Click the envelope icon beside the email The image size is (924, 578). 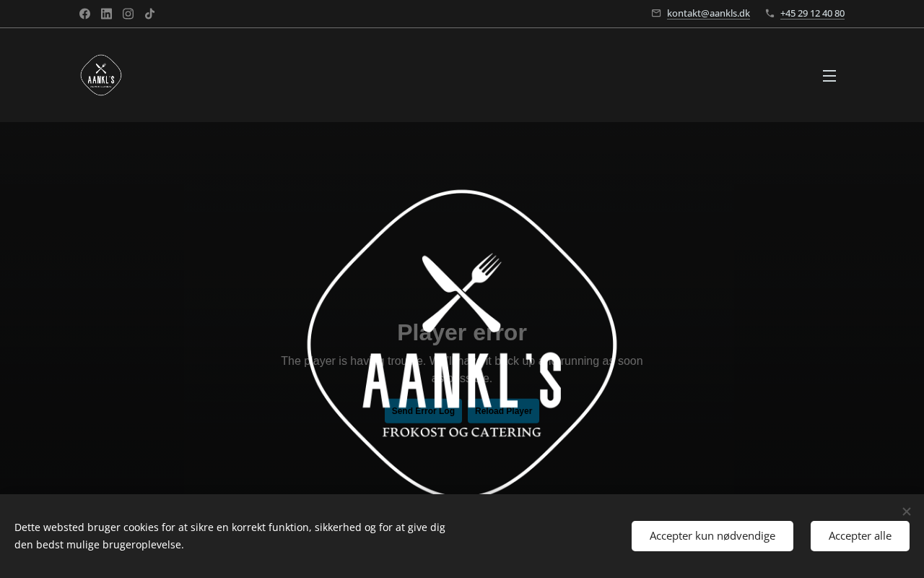click(656, 13)
